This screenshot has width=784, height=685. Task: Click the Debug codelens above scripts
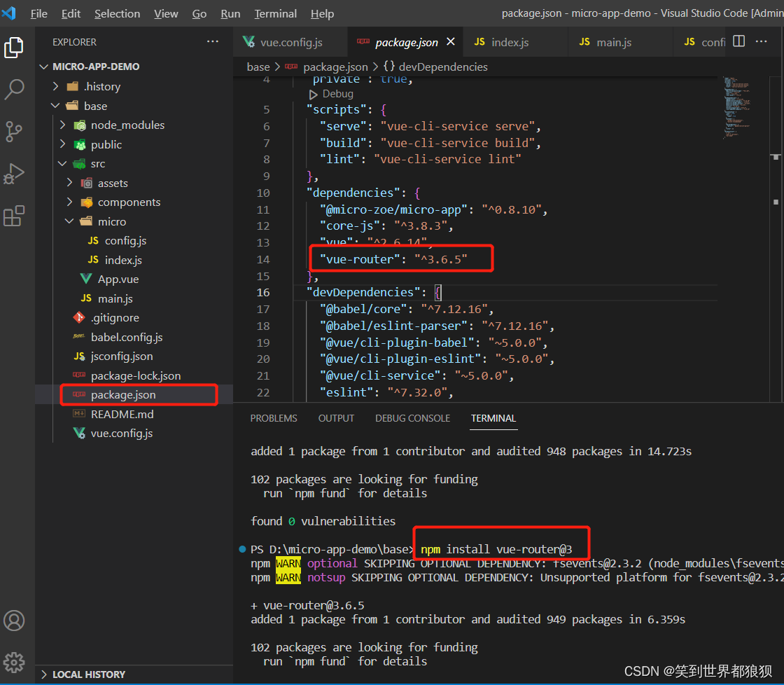point(337,94)
